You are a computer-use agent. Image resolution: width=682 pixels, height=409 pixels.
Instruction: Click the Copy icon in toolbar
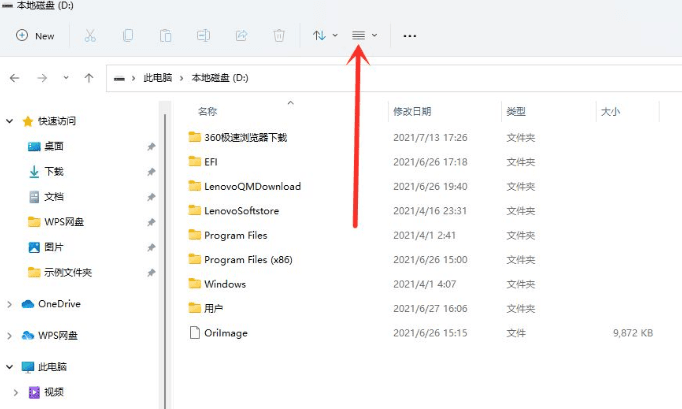pyautogui.click(x=128, y=36)
